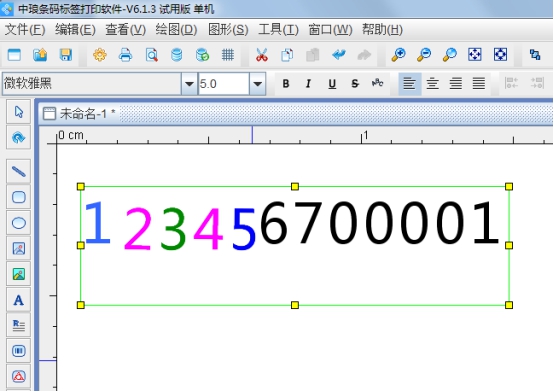Open the 图形(S) menu
This screenshot has height=392, width=554.
coord(228,30)
